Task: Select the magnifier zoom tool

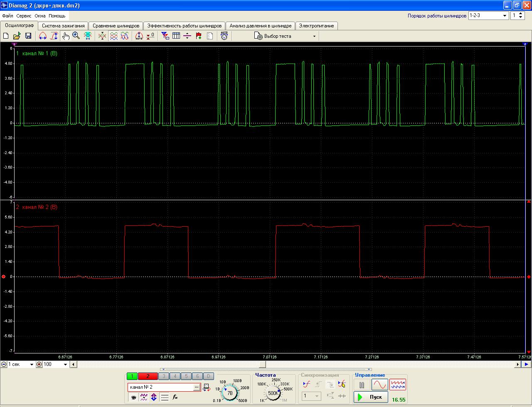Action: [x=76, y=36]
